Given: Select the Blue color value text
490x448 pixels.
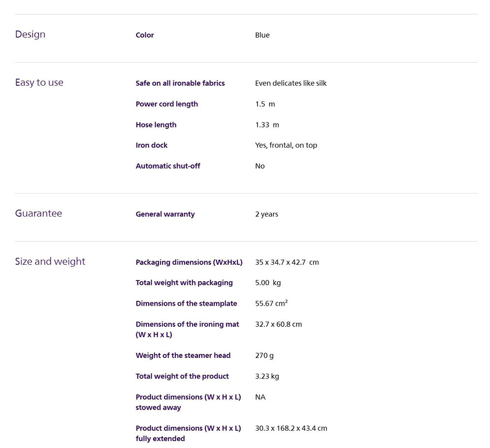Looking at the screenshot, I should [262, 35].
